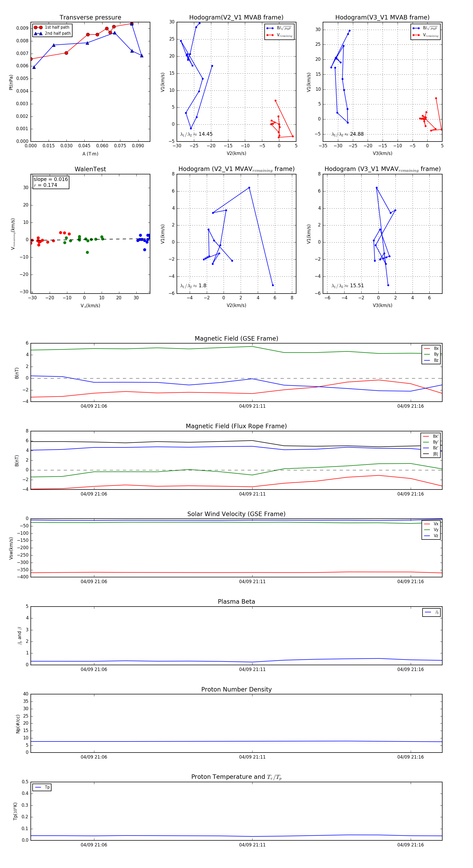The image size is (473, 868).
Task: Select the Vz legend entry
Action: click(431, 536)
